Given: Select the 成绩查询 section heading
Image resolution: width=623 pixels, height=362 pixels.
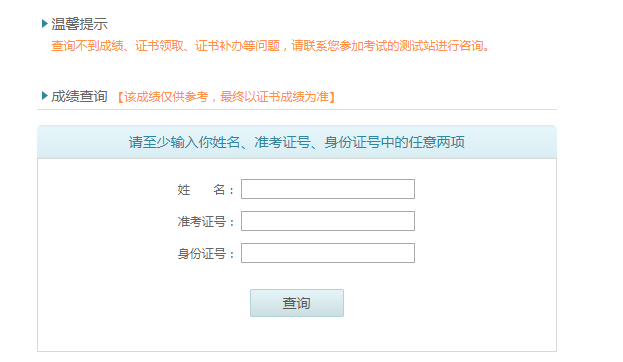Looking at the screenshot, I should (79, 96).
